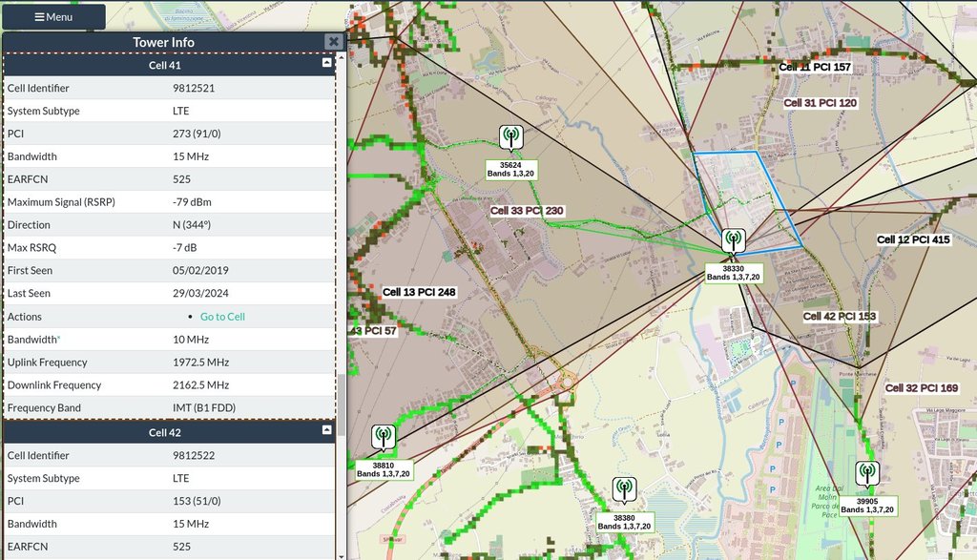Viewport: 977px width, 560px height.
Task: Select the Cell 12 PCI 415 label
Action: (913, 239)
